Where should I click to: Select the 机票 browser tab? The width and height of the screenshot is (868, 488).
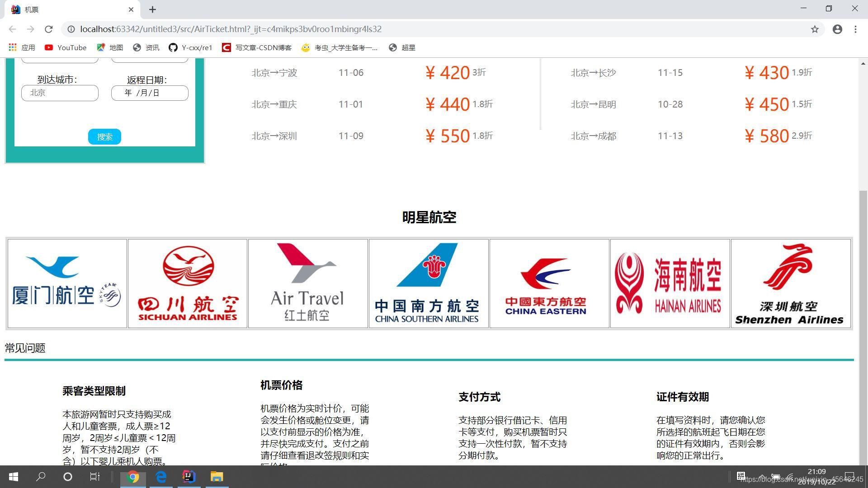pyautogui.click(x=72, y=9)
